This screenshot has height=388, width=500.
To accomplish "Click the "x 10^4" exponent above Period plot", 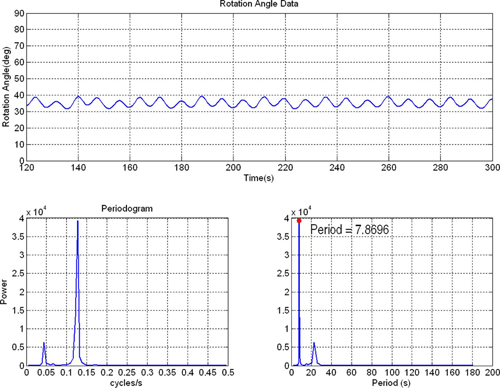I will coord(301,211).
